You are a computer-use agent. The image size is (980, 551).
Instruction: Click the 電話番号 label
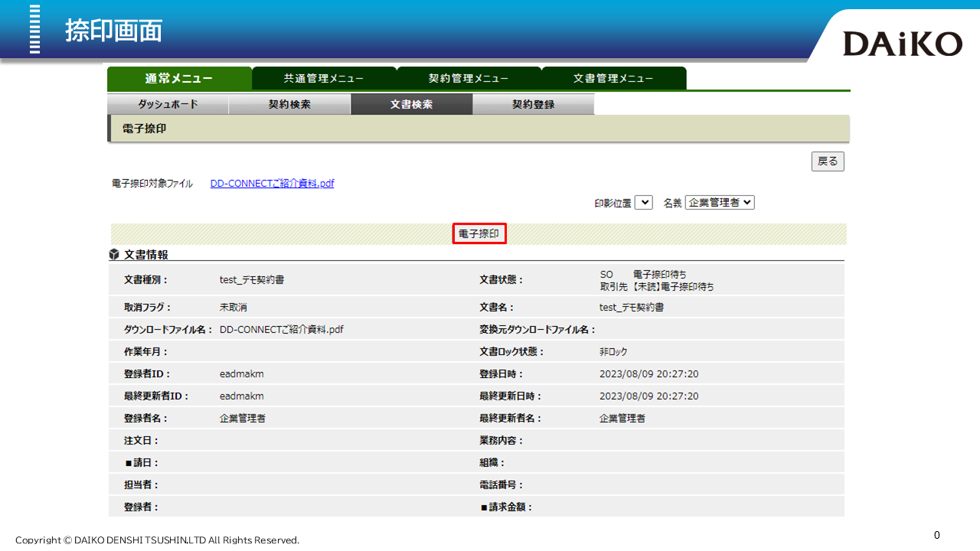pyautogui.click(x=501, y=485)
